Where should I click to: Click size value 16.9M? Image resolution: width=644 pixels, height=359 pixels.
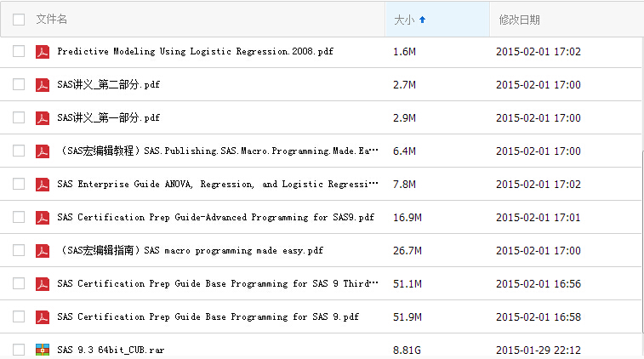point(407,218)
